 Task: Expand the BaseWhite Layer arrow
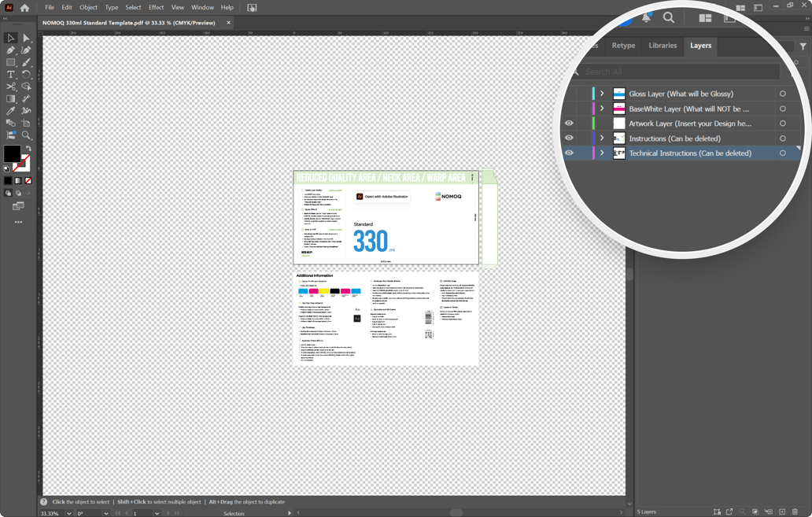[602, 109]
